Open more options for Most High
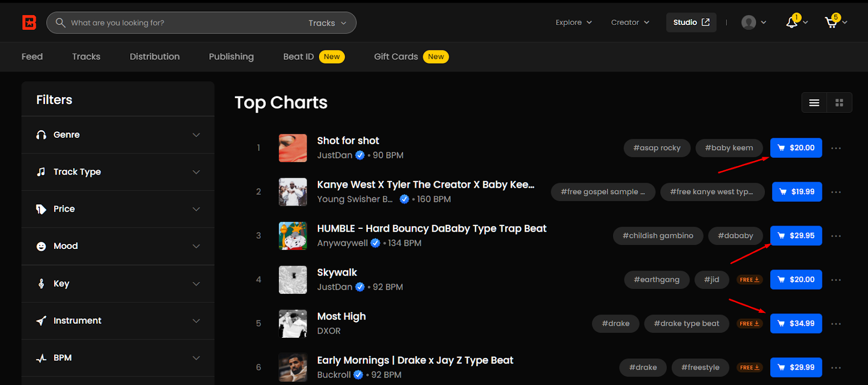Image resolution: width=868 pixels, height=385 pixels. point(836,324)
